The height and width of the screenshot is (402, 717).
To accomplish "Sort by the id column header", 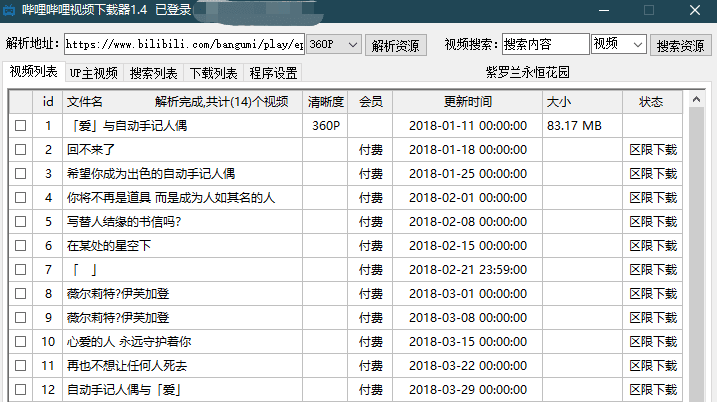I will (48, 102).
